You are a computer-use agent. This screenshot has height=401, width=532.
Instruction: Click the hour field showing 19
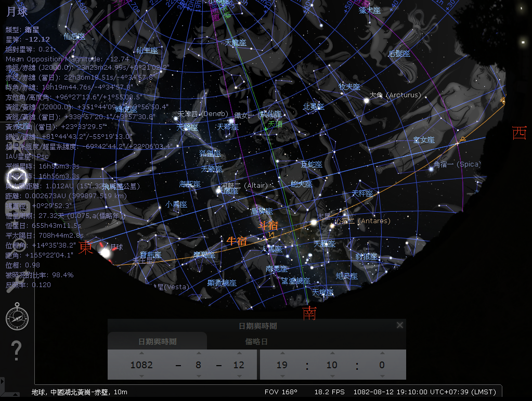[x=282, y=365]
